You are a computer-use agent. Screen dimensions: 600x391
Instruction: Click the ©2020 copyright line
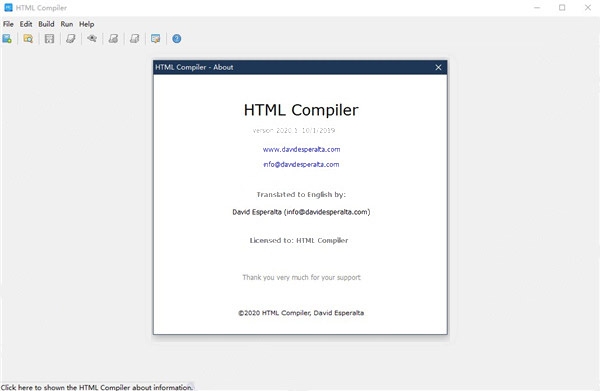pos(301,313)
